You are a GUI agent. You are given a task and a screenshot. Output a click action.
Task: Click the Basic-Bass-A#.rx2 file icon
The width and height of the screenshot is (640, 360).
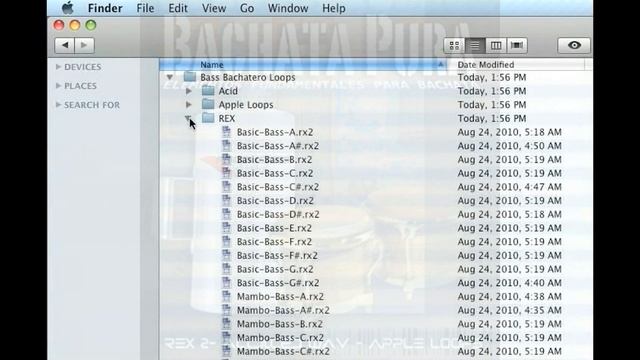pyautogui.click(x=227, y=146)
